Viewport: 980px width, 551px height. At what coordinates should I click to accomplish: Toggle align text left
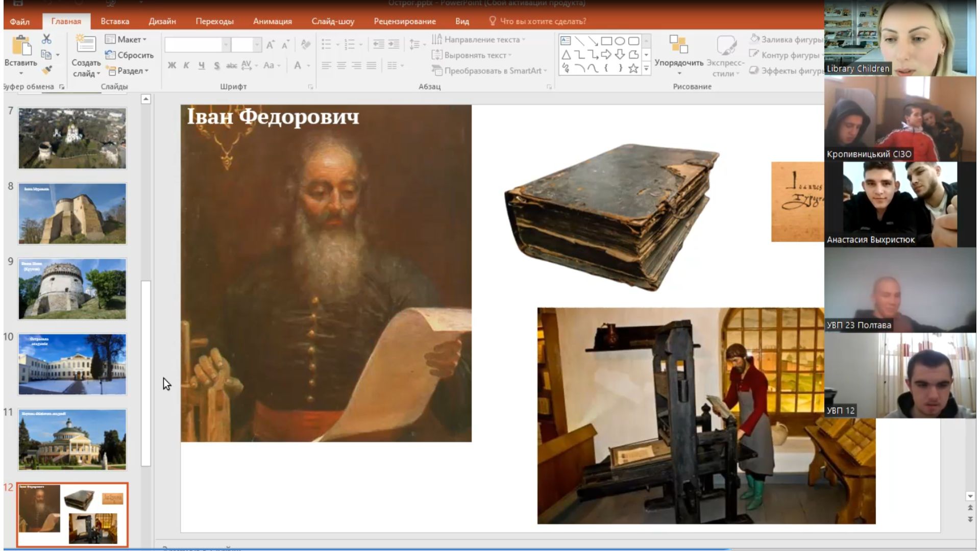(327, 65)
